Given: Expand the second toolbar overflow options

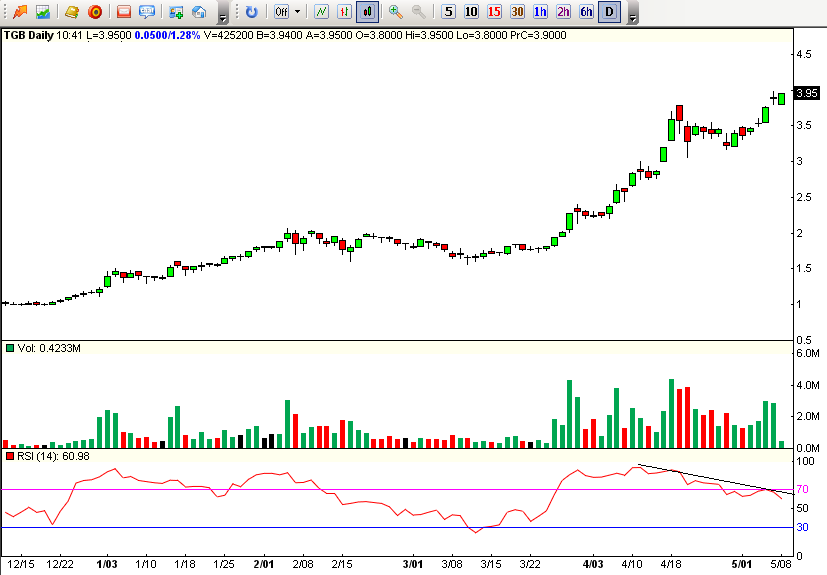Looking at the screenshot, I should tap(633, 14).
